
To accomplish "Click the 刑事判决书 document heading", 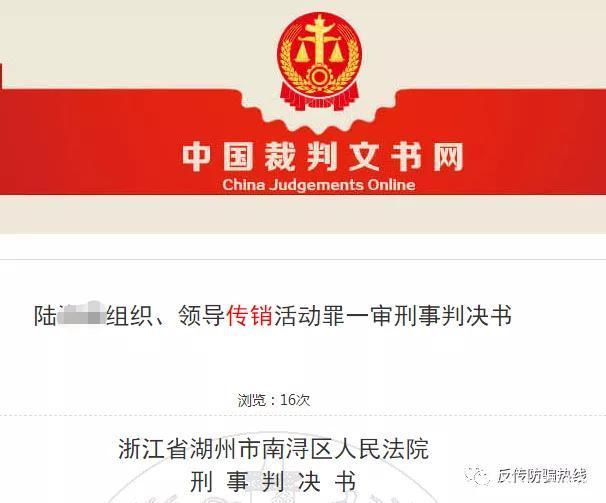I will (273, 482).
